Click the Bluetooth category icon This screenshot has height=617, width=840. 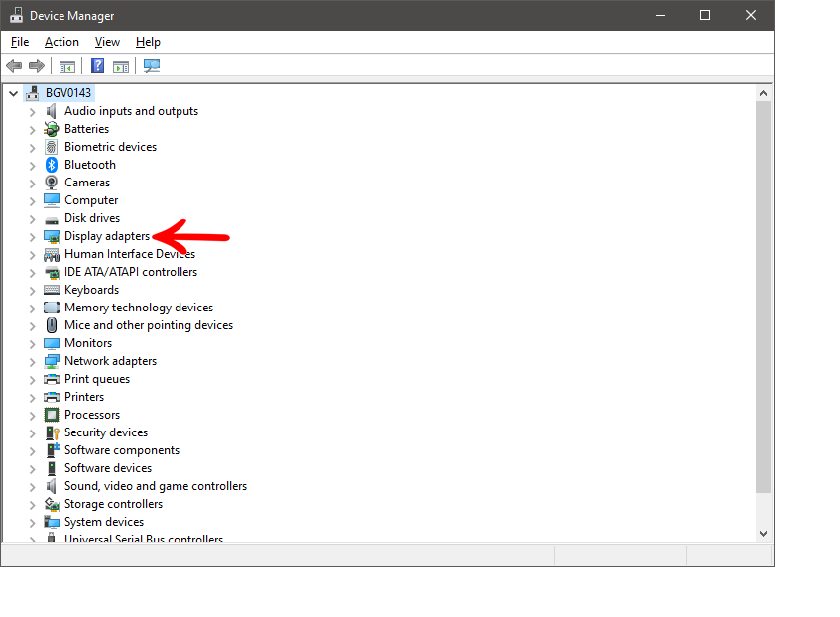pyautogui.click(x=52, y=165)
